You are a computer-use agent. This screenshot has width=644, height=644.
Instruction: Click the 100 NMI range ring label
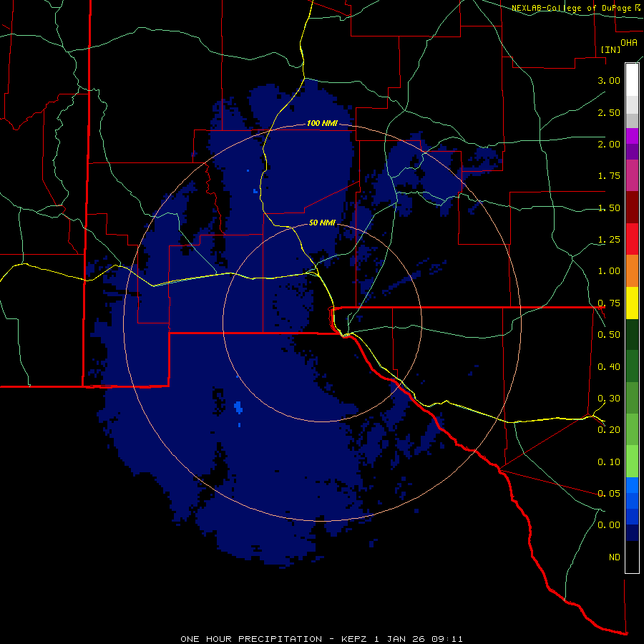point(322,123)
